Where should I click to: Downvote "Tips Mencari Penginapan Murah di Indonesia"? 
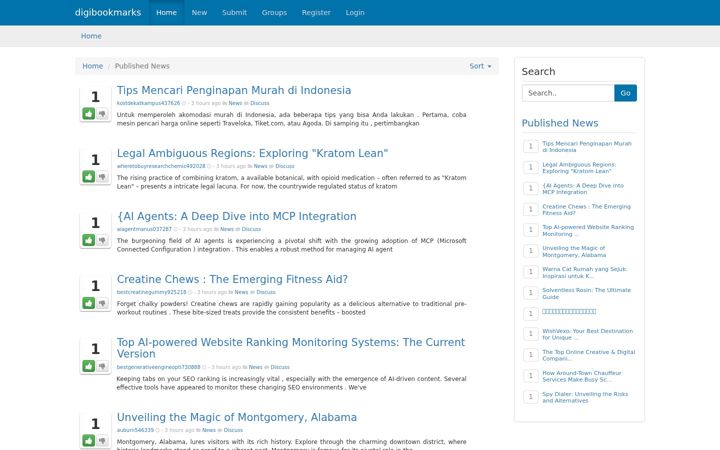click(102, 113)
